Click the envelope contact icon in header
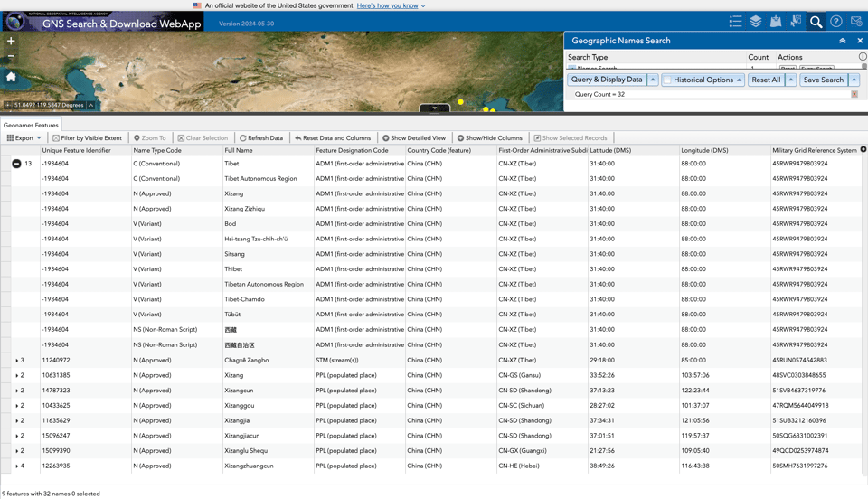Image resolution: width=868 pixels, height=499 pixels. [856, 21]
